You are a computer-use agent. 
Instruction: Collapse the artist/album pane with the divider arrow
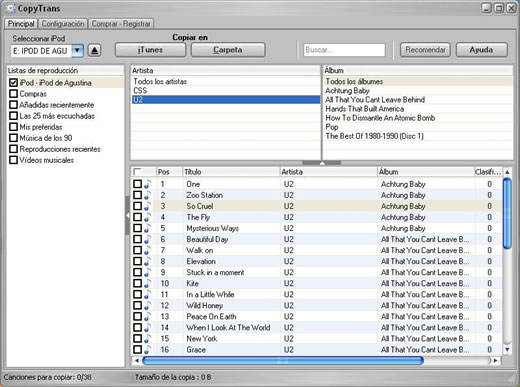tap(322, 163)
